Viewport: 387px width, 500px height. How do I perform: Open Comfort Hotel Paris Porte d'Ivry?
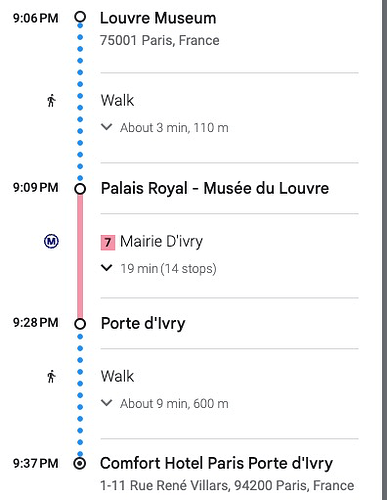(x=216, y=463)
